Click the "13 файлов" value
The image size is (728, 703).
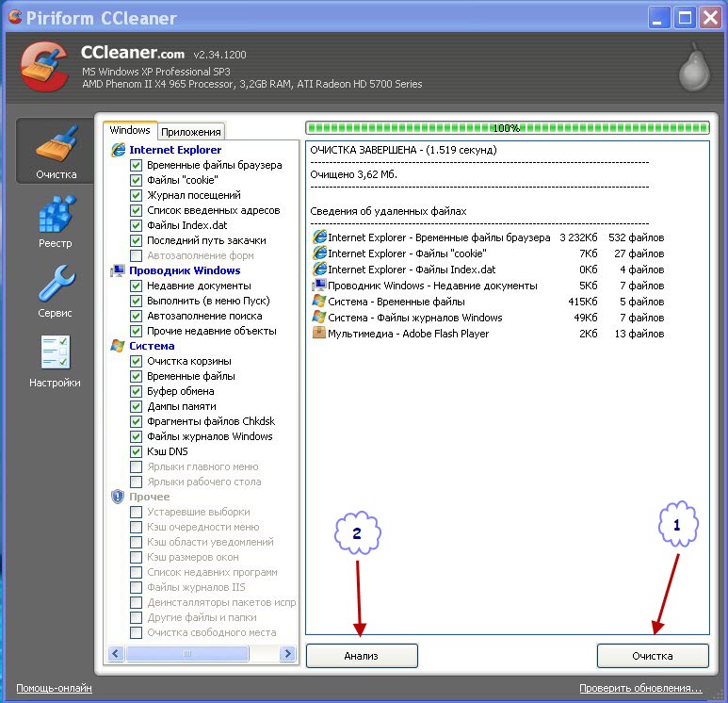[x=639, y=334]
